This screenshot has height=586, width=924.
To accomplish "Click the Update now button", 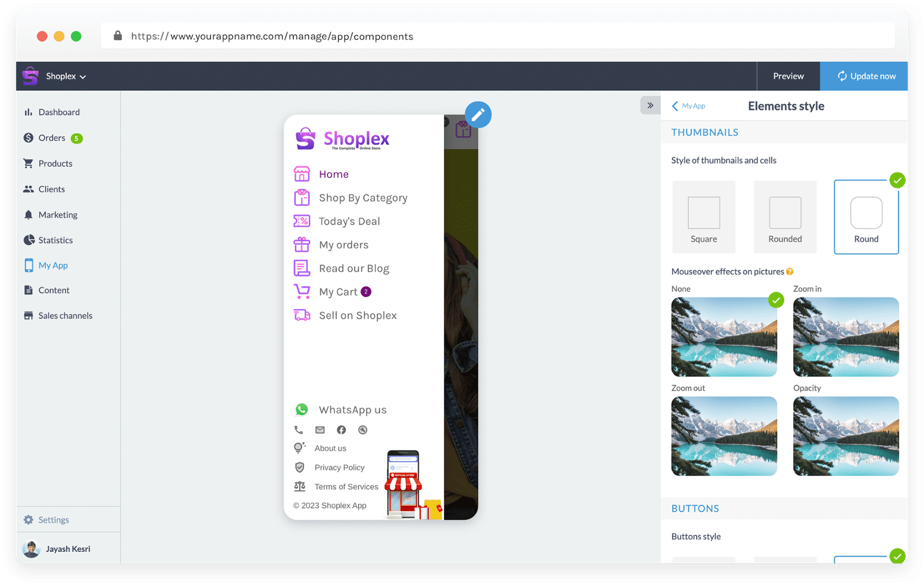I will point(864,76).
